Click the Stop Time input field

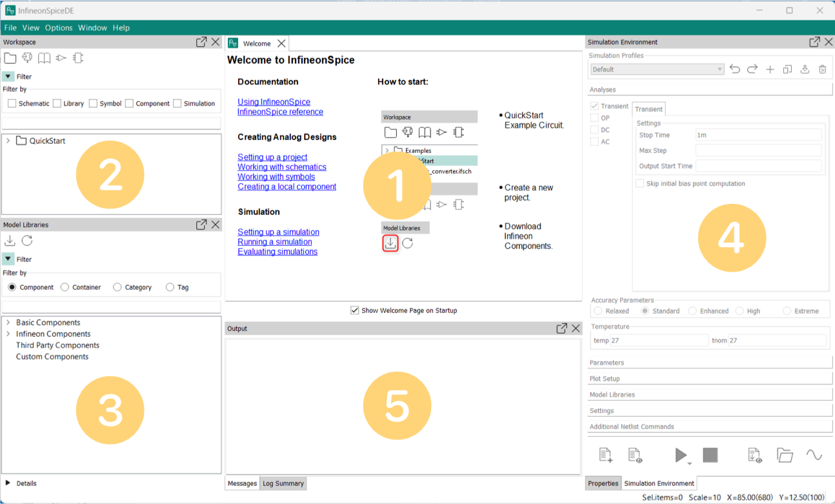758,135
